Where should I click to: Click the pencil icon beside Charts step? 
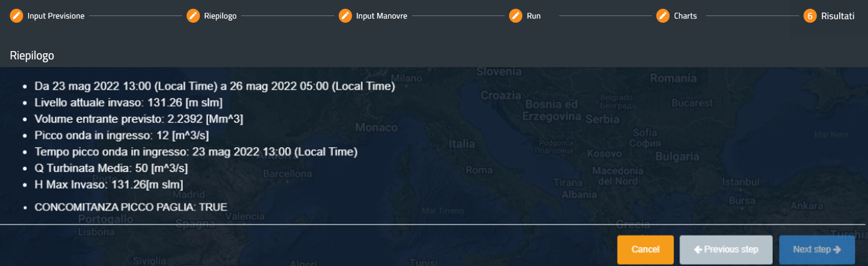(663, 16)
